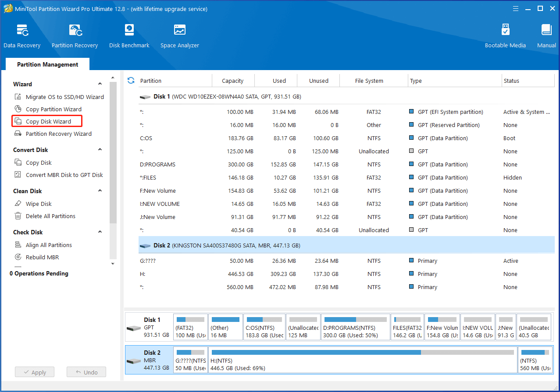
Task: Select G:???? block in Disk 2 map
Action: click(x=190, y=360)
